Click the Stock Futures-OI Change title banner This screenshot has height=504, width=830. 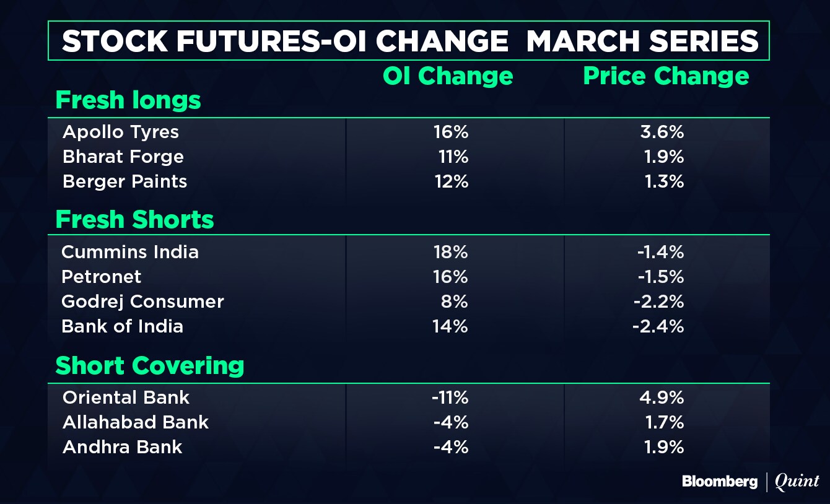point(409,41)
